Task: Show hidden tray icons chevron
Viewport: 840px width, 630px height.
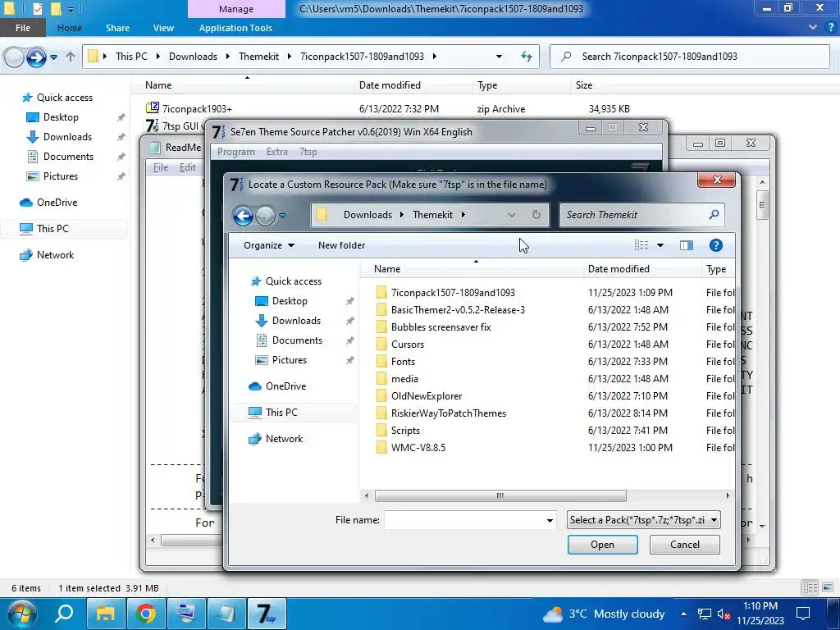Action: (x=683, y=614)
